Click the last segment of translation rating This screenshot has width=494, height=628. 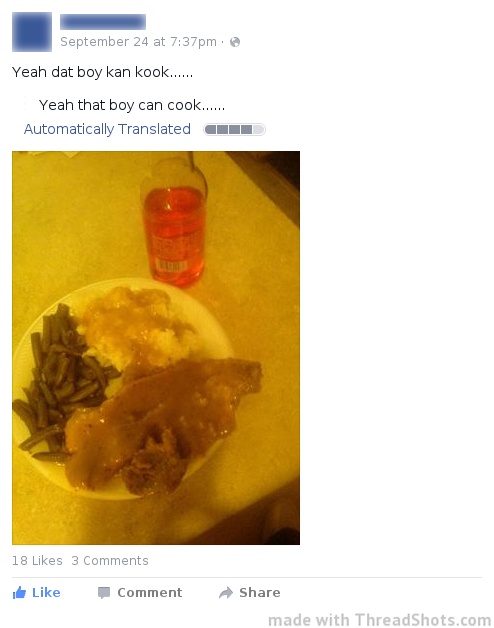pos(258,129)
